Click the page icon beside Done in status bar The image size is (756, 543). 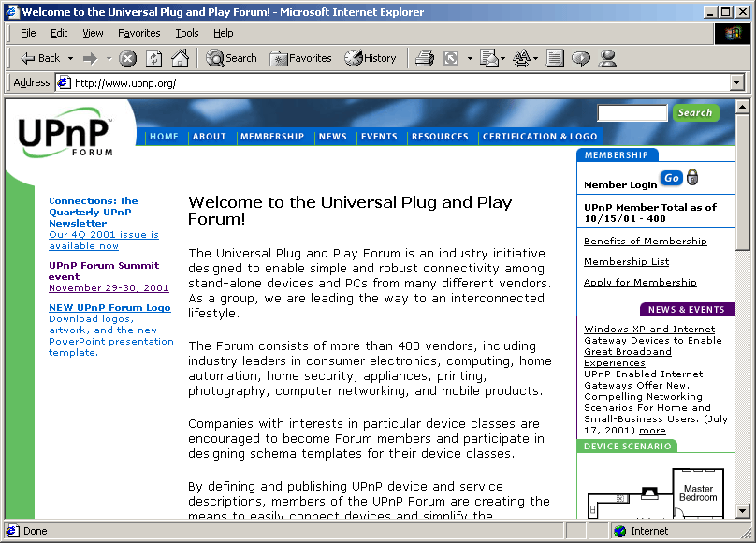tap(12, 531)
